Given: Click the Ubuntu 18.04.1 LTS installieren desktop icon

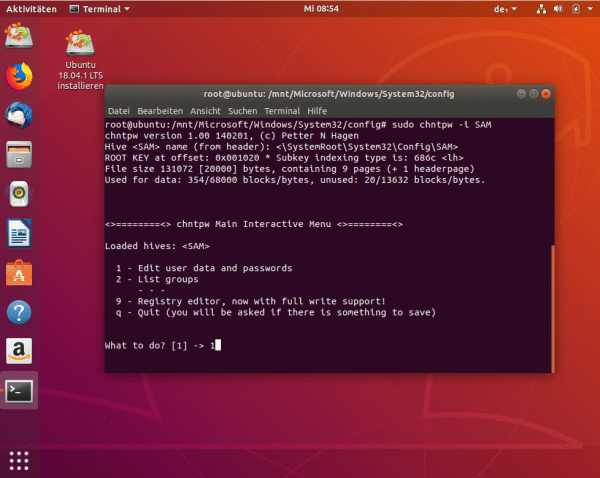Looking at the screenshot, I should pos(80,60).
